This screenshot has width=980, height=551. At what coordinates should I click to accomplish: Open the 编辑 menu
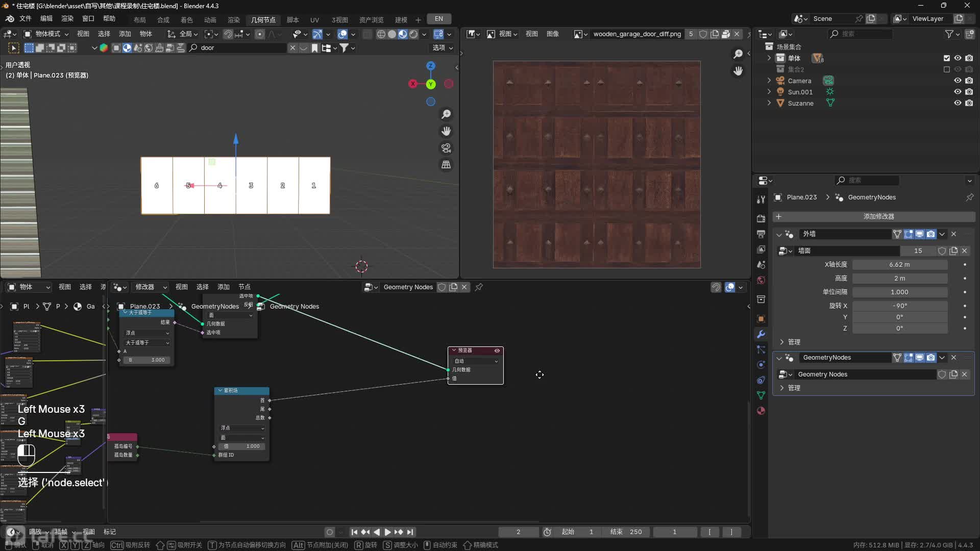(46, 19)
